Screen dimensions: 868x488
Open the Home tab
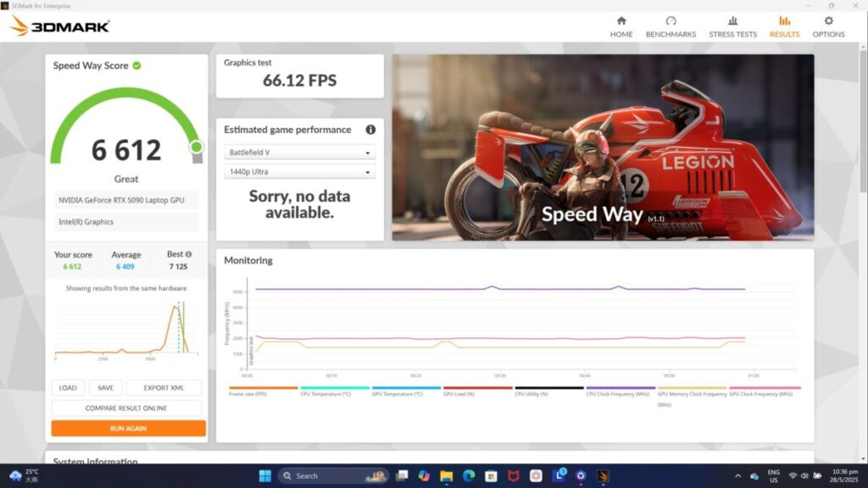621,26
